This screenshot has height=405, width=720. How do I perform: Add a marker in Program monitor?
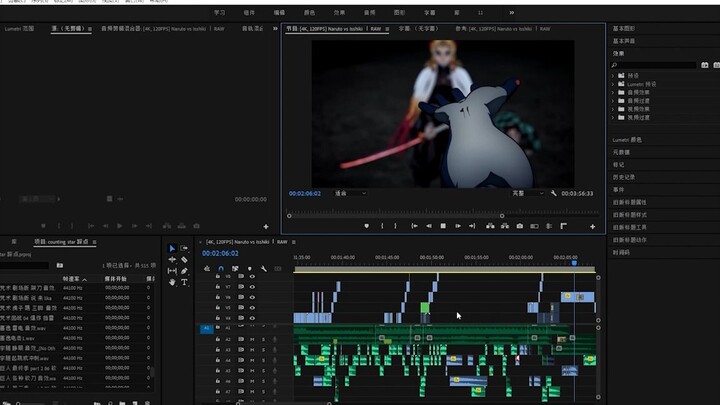[366, 226]
